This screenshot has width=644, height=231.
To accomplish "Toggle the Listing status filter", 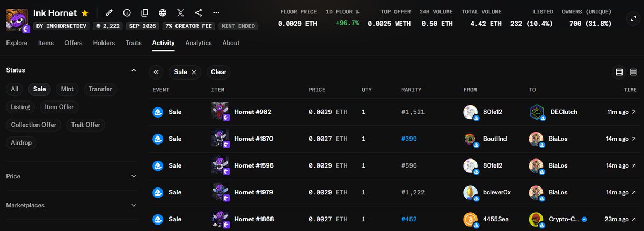I will 20,107.
